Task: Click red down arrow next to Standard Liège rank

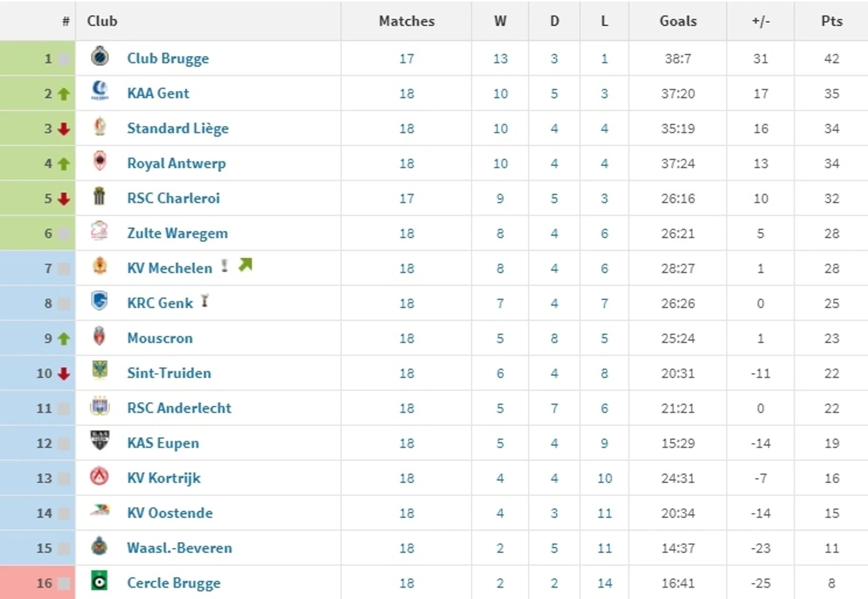Action: pyautogui.click(x=64, y=128)
